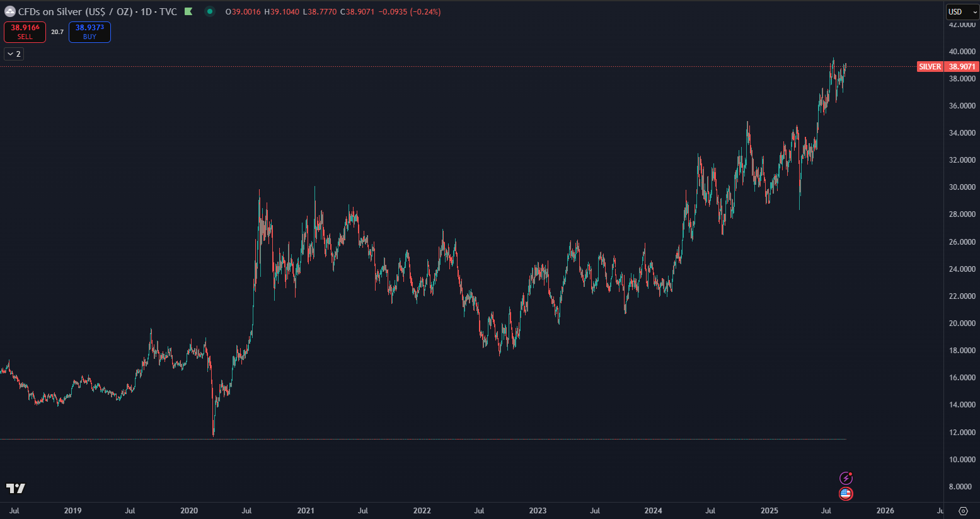Open the purple lightning bolt event icon
Viewport: 980px width, 519px height.
tap(846, 478)
